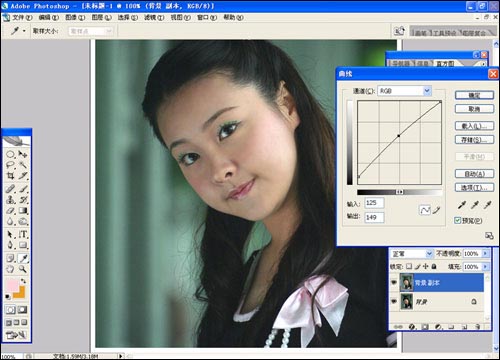Screen dimensions: 500x360
Task: Expand the Curves dialog grid size icon
Action: [x=489, y=236]
